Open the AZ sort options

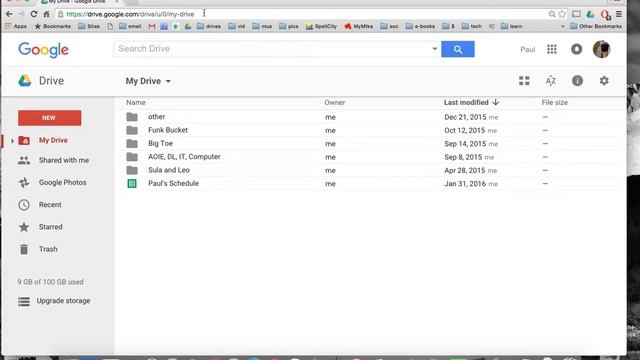tap(551, 81)
